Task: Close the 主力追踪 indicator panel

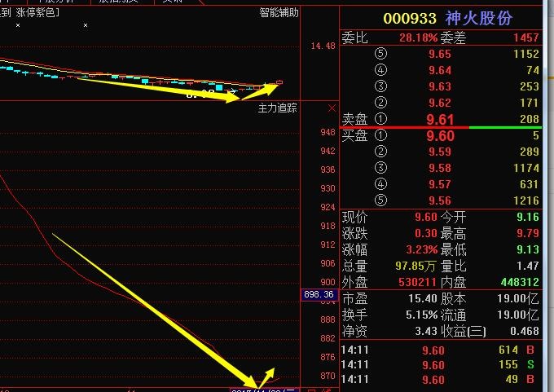Action: [x=332, y=108]
